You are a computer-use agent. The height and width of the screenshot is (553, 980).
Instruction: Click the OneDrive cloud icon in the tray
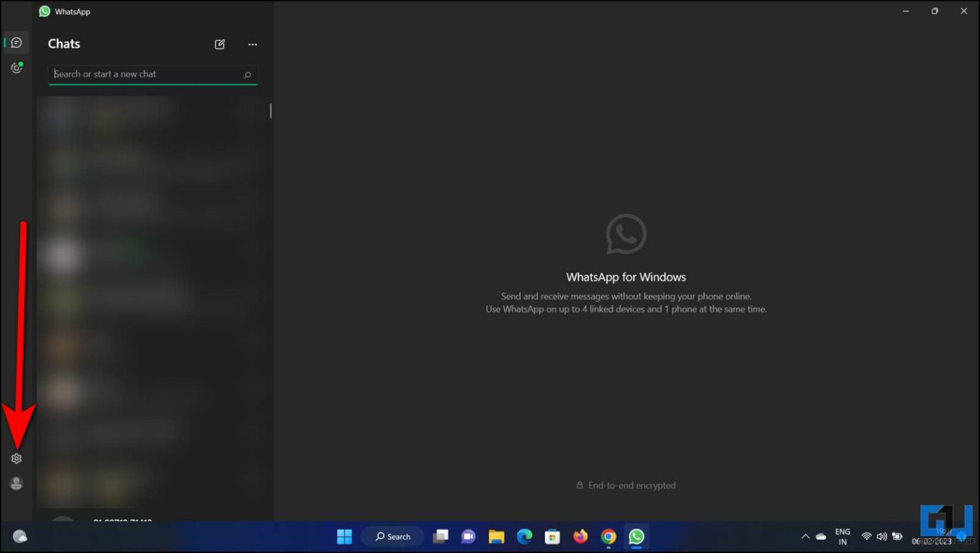coord(821,536)
